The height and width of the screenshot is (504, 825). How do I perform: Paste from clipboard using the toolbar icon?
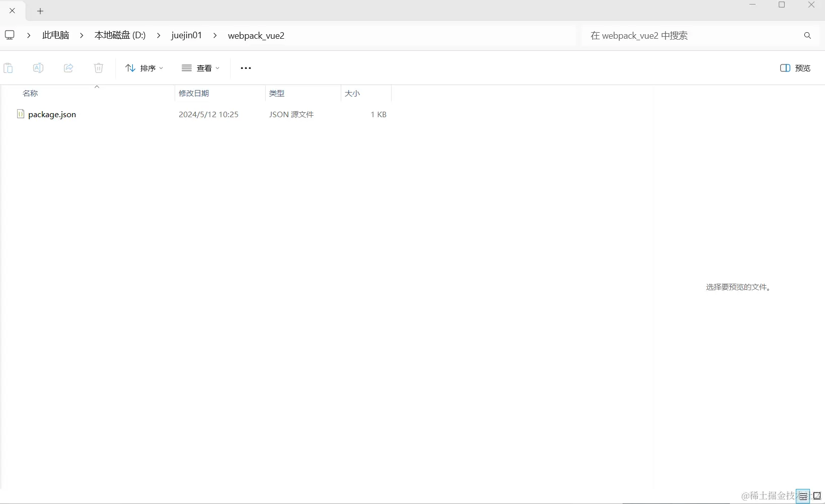coord(8,68)
